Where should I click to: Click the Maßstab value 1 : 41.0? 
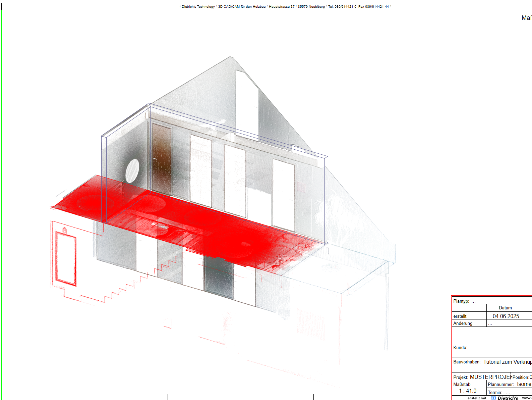click(x=467, y=391)
